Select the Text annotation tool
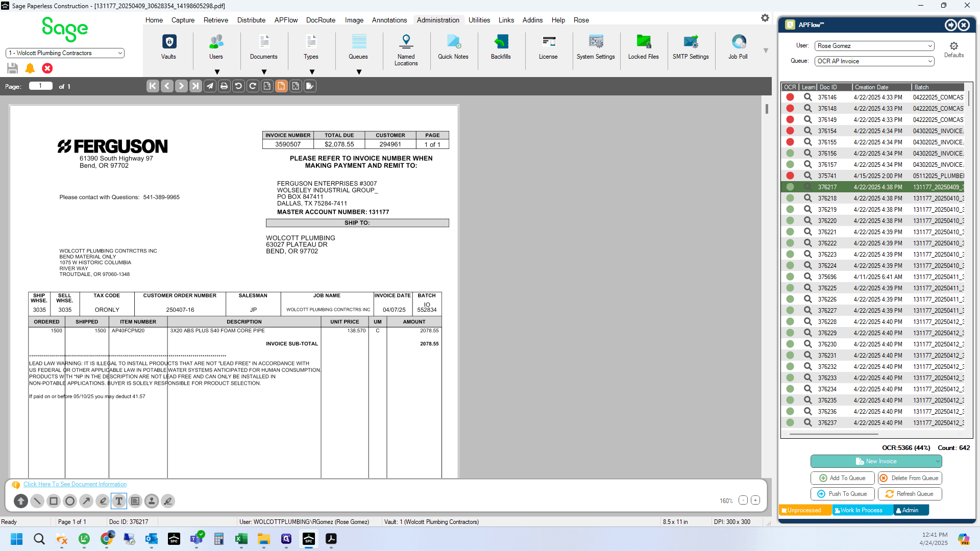 (x=119, y=501)
